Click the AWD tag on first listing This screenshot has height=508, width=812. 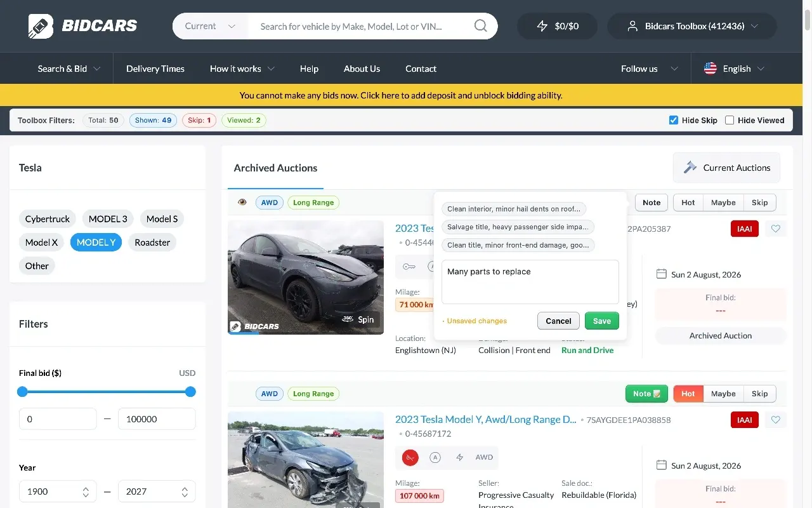[270, 203]
